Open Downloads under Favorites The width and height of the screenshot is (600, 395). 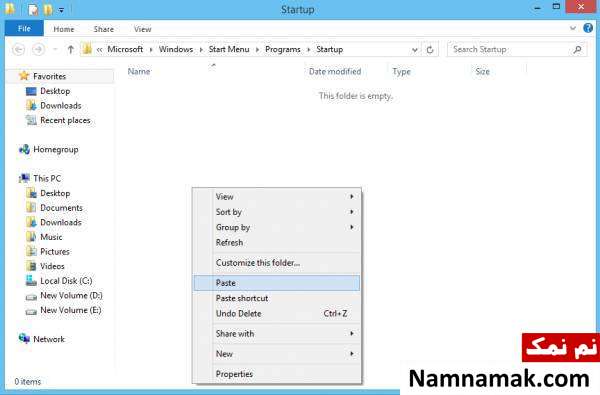(x=60, y=106)
